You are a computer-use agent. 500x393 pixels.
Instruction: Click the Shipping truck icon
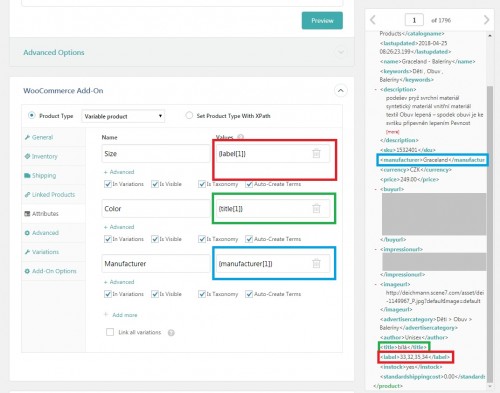pos(27,175)
